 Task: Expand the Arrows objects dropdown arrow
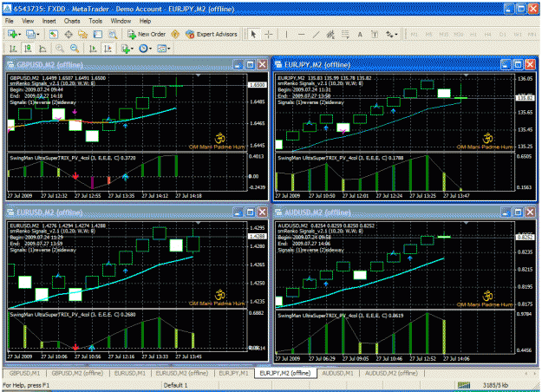click(396, 35)
